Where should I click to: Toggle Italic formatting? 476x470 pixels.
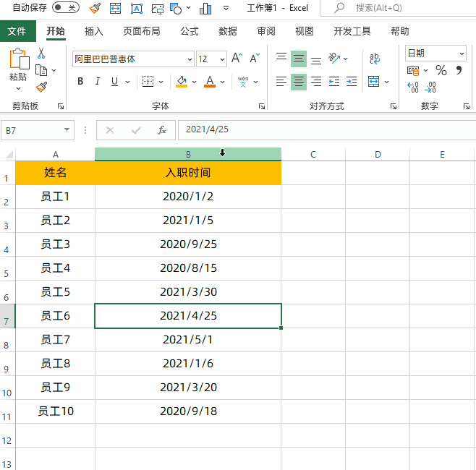coord(98,81)
